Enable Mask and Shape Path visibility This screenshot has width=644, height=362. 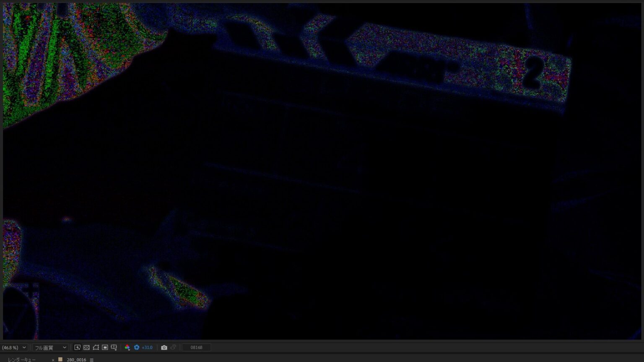point(95,347)
